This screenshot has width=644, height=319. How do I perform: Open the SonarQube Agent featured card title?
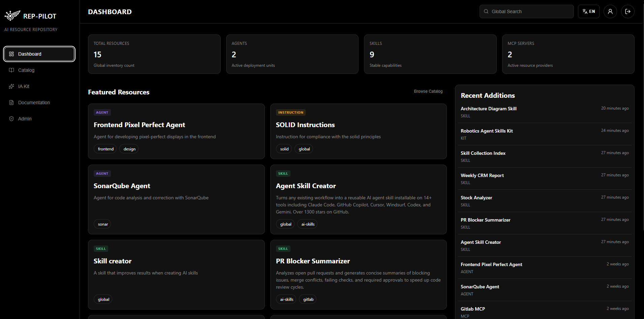(x=122, y=186)
